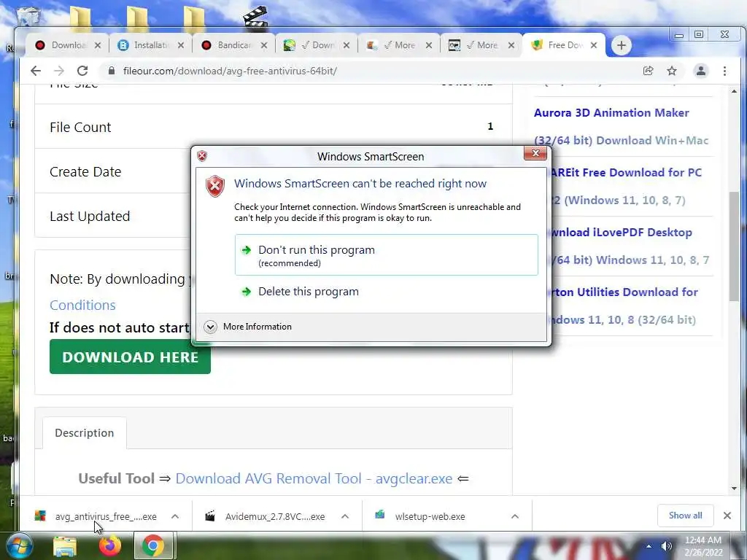
Task: Bookmark this page with the star
Action: tap(672, 71)
